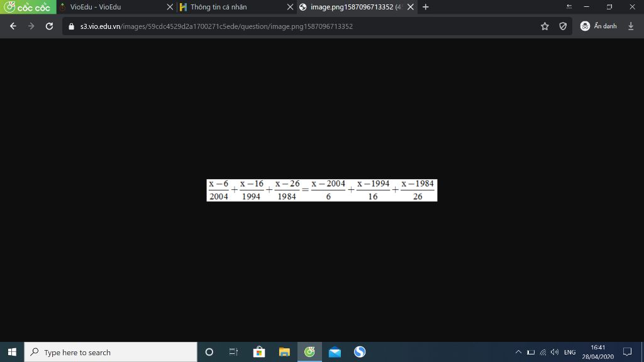Image resolution: width=644 pixels, height=362 pixels.
Task: Launch Microsoft Store from the taskbar
Action: [258, 352]
